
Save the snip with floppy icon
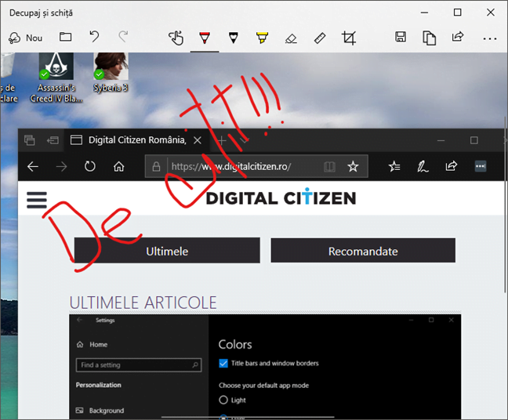[x=401, y=37]
